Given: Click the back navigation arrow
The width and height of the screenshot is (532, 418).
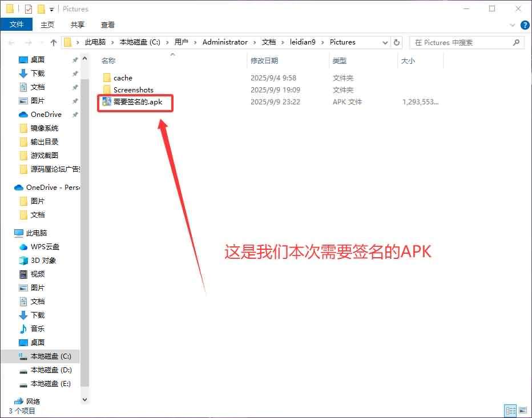Looking at the screenshot, I should [x=11, y=42].
